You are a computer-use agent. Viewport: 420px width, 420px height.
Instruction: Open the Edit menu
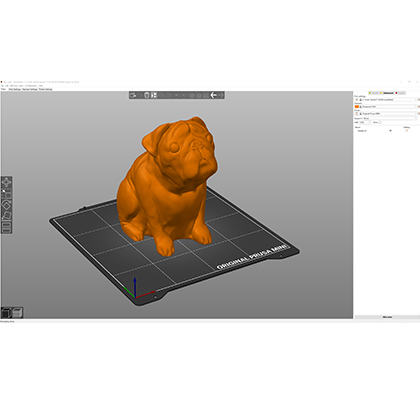tap(7, 86)
